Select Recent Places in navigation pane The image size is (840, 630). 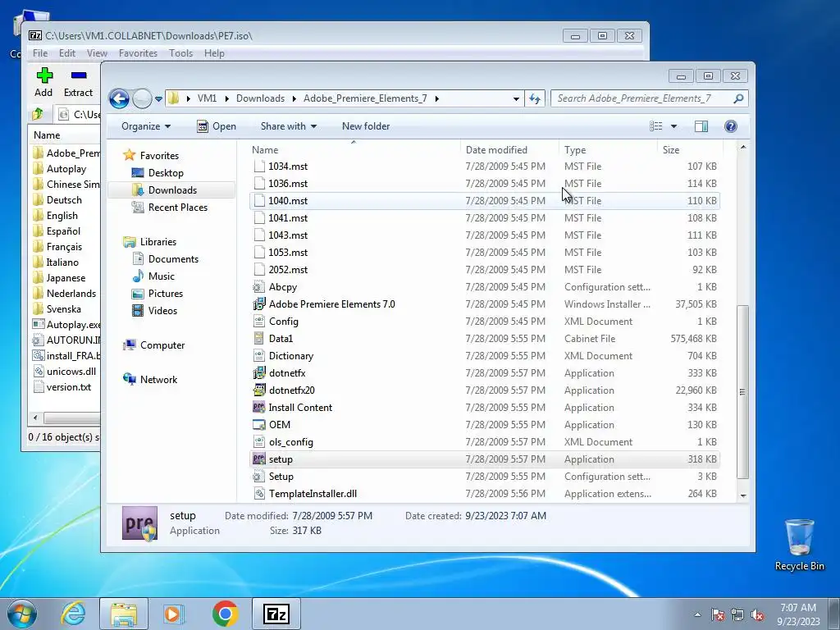pyautogui.click(x=177, y=208)
